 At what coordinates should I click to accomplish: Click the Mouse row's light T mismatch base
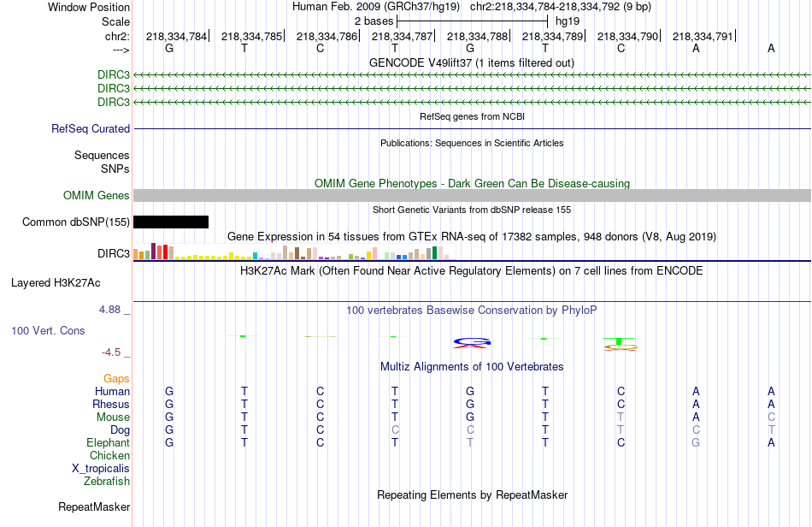point(621,417)
